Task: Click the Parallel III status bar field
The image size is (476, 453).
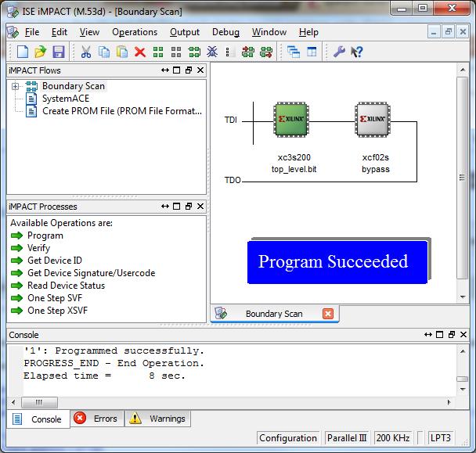Action: point(347,438)
